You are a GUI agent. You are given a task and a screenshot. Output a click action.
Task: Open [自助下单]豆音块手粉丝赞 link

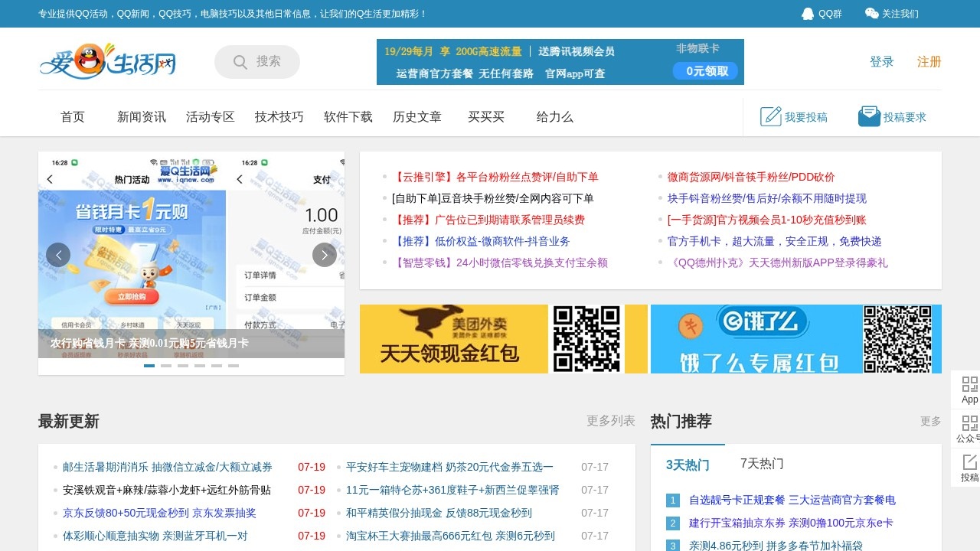(493, 198)
